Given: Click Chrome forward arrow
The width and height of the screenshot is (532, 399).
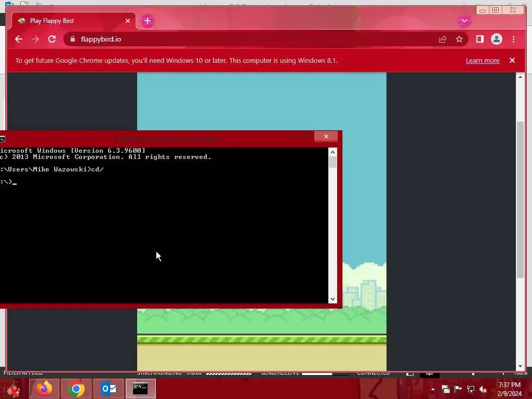Looking at the screenshot, I should 35,39.
